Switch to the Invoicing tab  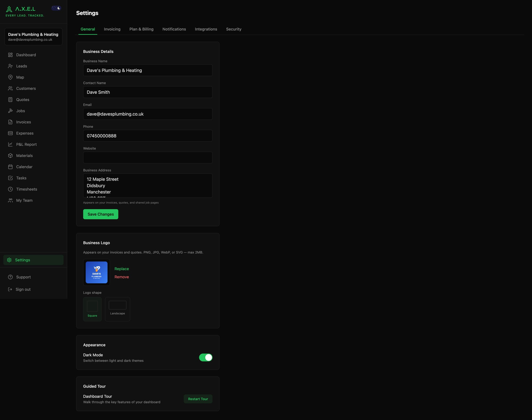click(112, 29)
